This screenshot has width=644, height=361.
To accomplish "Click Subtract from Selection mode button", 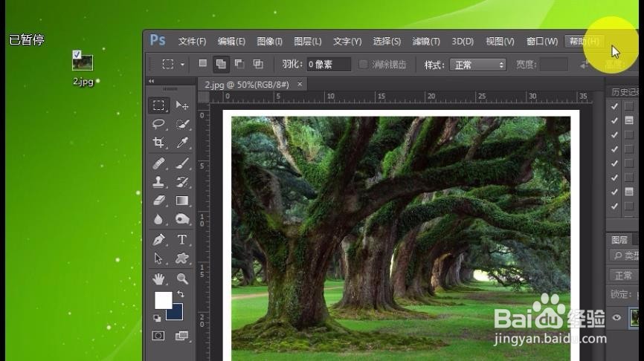I will click(239, 64).
